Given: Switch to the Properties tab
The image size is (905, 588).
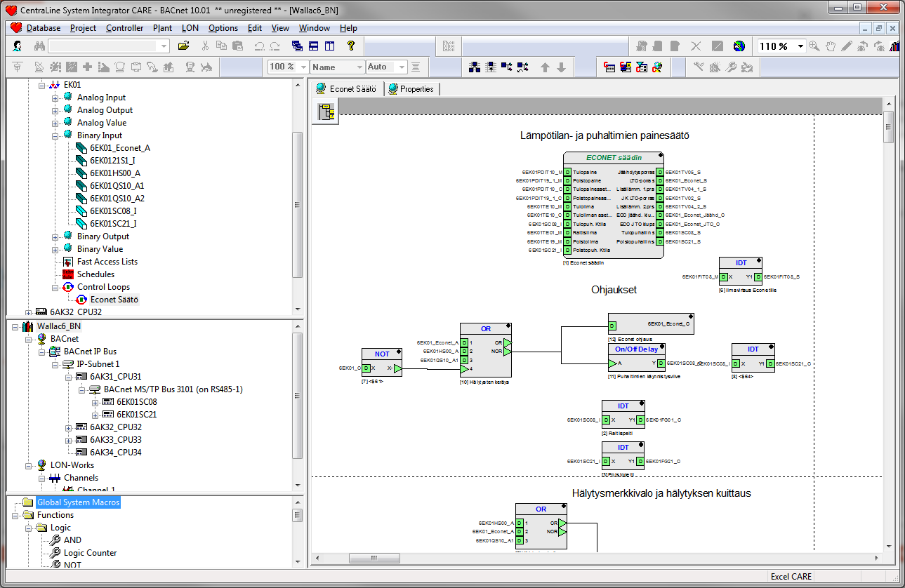Looking at the screenshot, I should [411, 89].
